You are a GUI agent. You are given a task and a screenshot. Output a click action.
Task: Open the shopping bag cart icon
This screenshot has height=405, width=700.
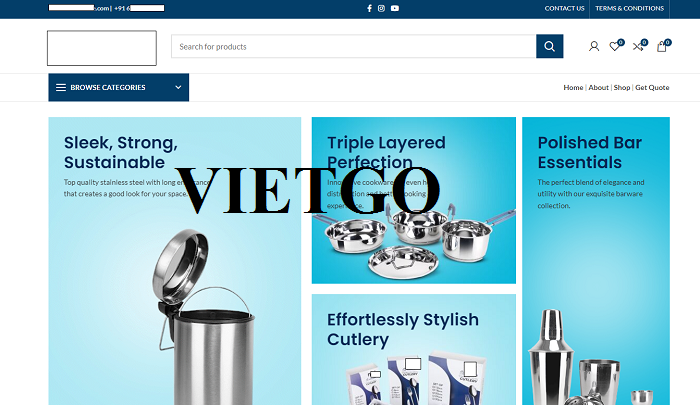662,46
